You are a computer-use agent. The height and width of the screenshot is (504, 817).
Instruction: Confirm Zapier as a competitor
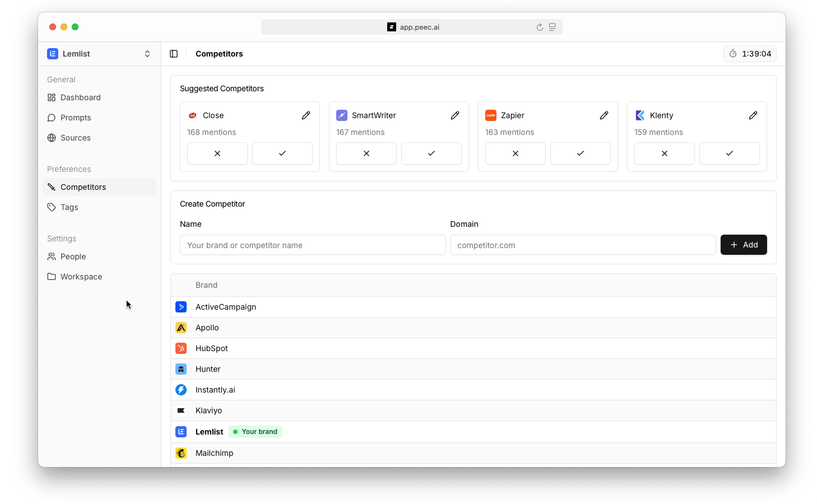pos(581,153)
